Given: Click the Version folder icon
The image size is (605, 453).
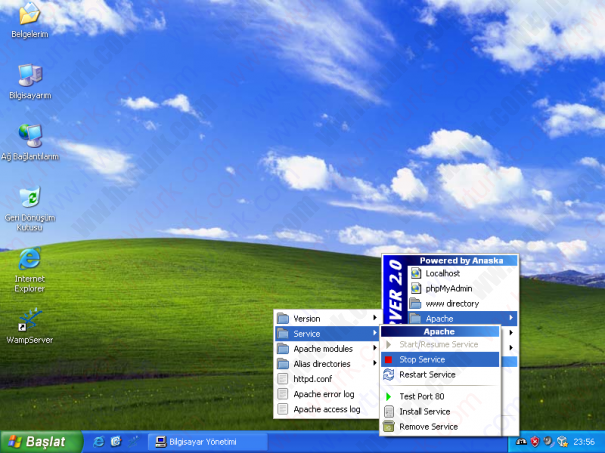Looking at the screenshot, I should click(283, 319).
